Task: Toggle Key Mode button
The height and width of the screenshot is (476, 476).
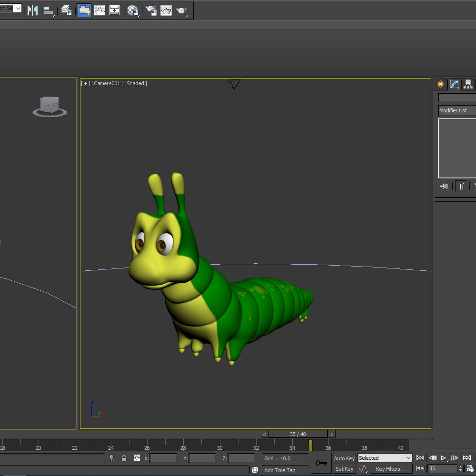Action: [420, 468]
